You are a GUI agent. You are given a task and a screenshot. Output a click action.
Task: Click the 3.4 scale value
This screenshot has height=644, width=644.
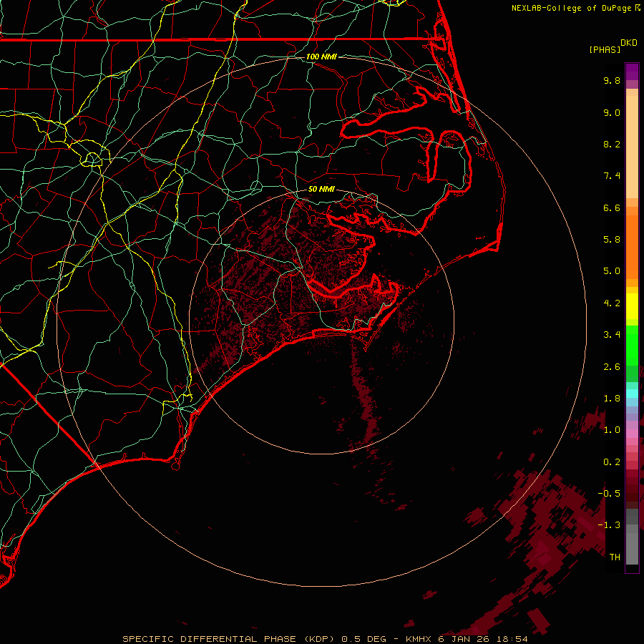tap(612, 335)
